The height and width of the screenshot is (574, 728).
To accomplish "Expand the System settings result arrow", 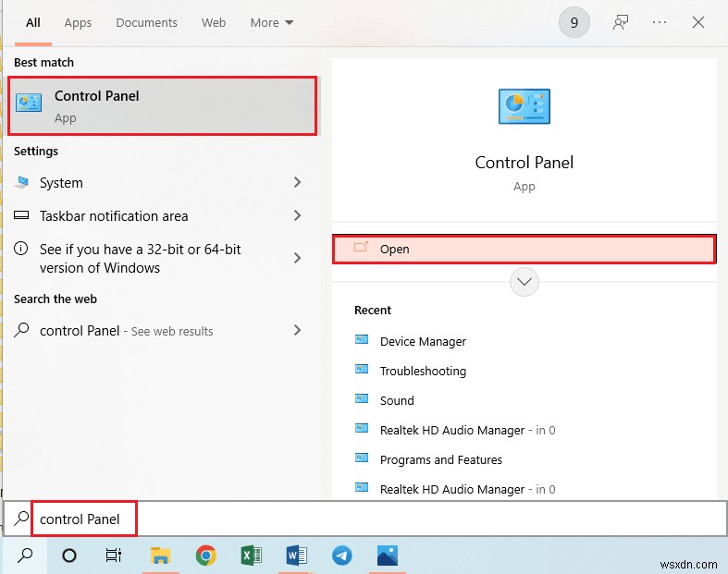I will [297, 183].
